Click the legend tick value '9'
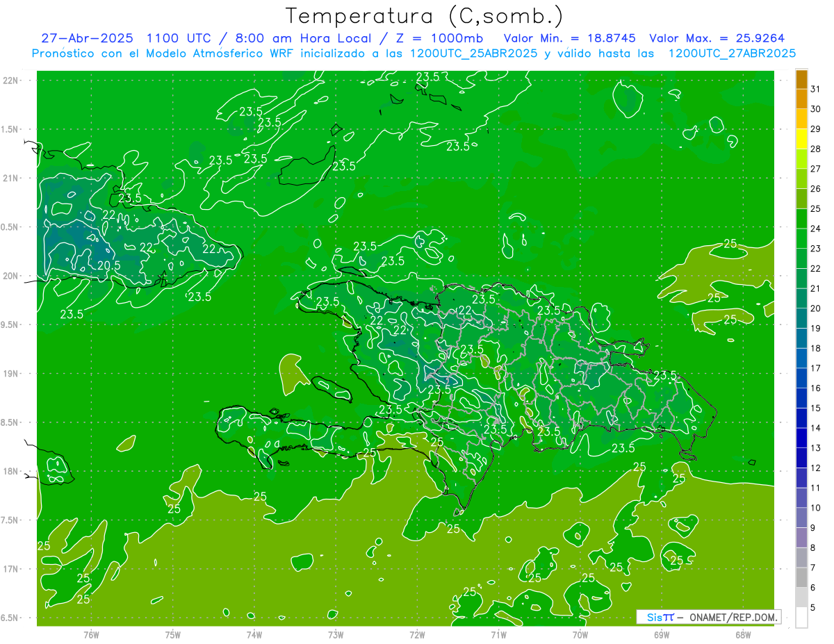834x644 pixels. coord(813,528)
